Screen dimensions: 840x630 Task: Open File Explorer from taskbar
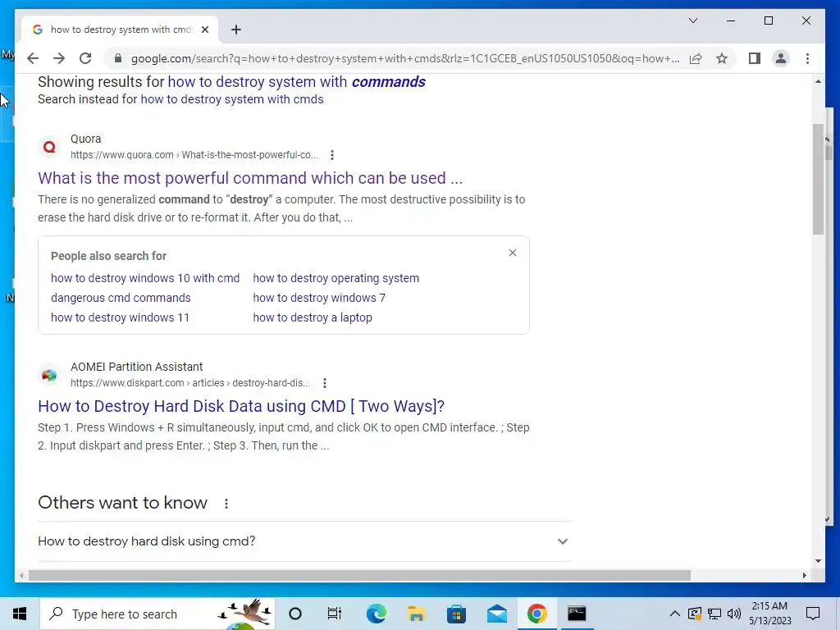pos(416,614)
